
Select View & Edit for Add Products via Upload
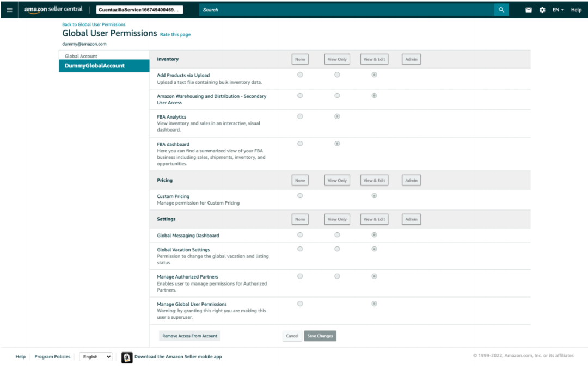(x=374, y=75)
